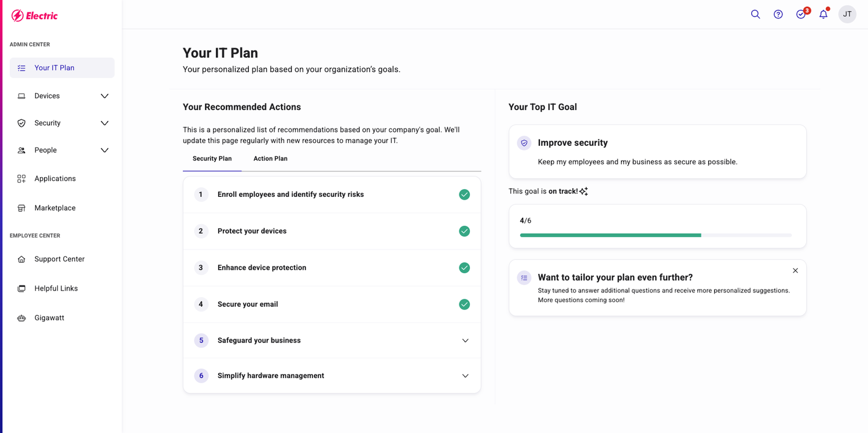Open the tasks checkmark icon with badge
This screenshot has height=433, width=868.
(x=801, y=14)
